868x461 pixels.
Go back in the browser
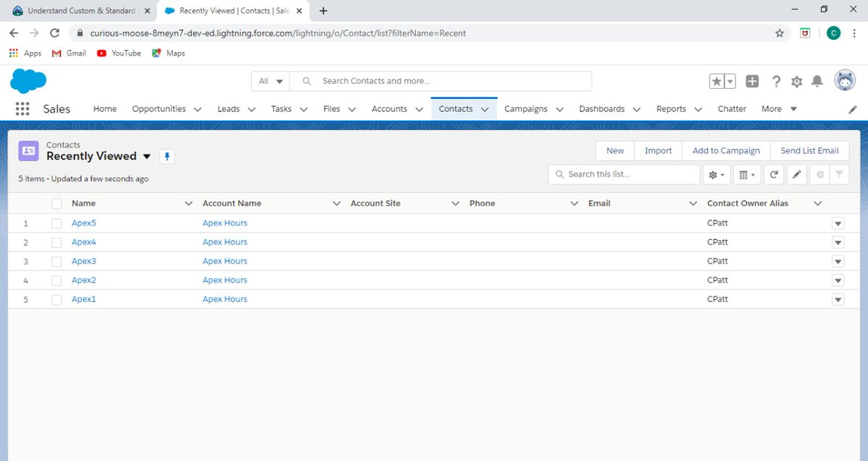tap(14, 33)
